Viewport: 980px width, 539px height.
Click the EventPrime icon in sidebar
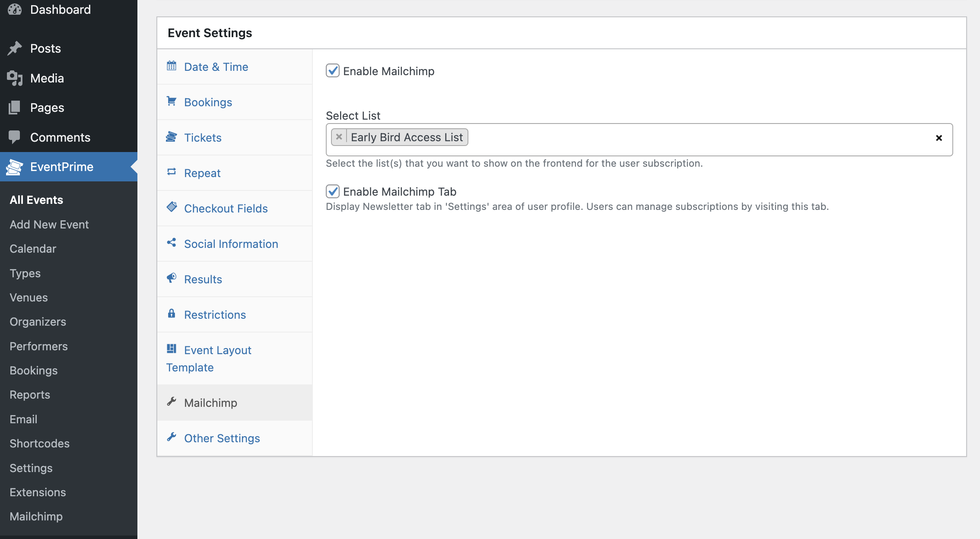pos(14,167)
